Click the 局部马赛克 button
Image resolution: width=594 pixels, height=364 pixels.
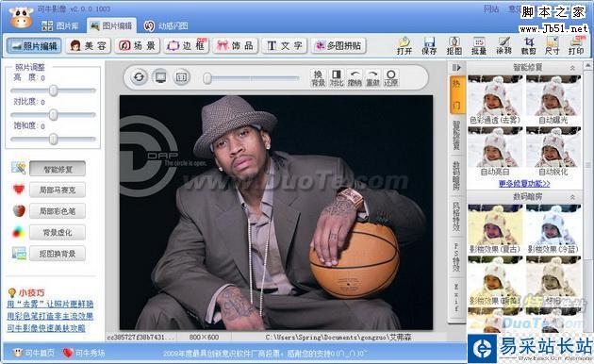tap(58, 190)
